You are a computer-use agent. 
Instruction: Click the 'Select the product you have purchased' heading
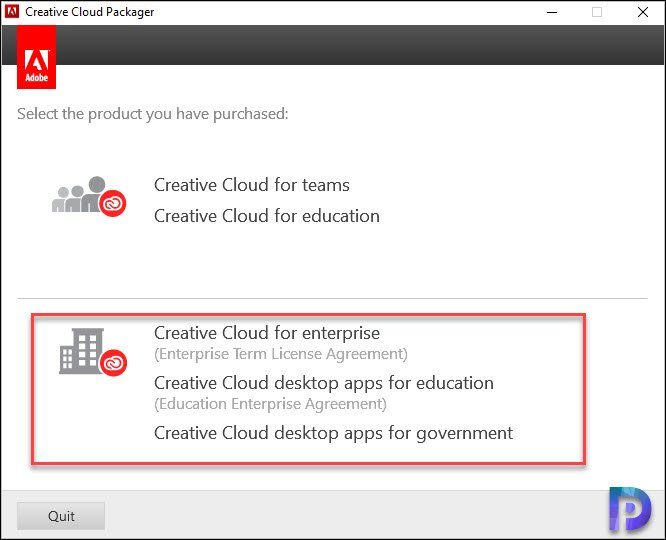click(x=153, y=114)
